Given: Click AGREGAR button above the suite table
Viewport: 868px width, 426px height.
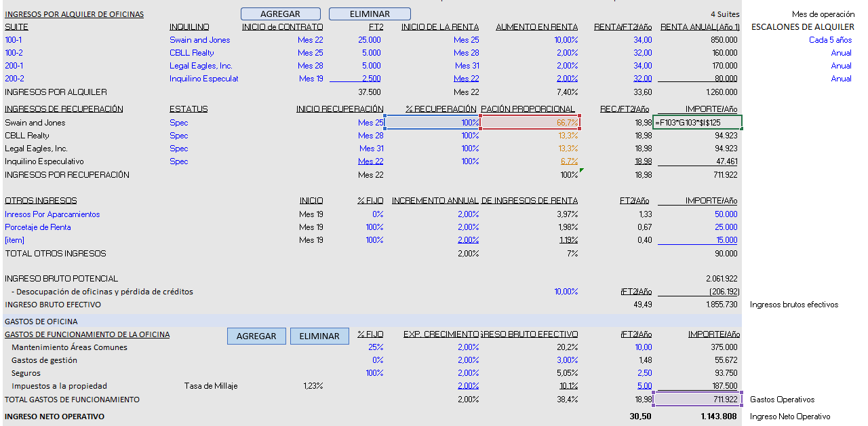Looking at the screenshot, I should tap(280, 14).
